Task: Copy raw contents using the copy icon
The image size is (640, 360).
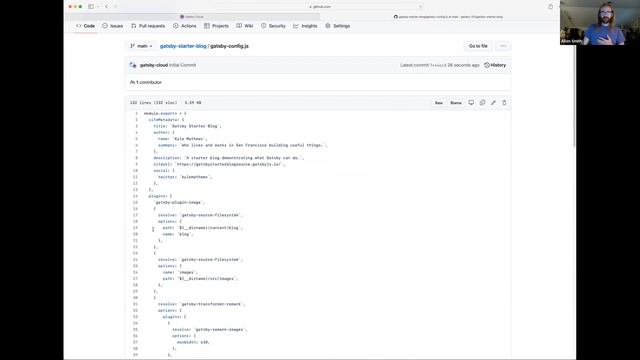Action: click(482, 103)
